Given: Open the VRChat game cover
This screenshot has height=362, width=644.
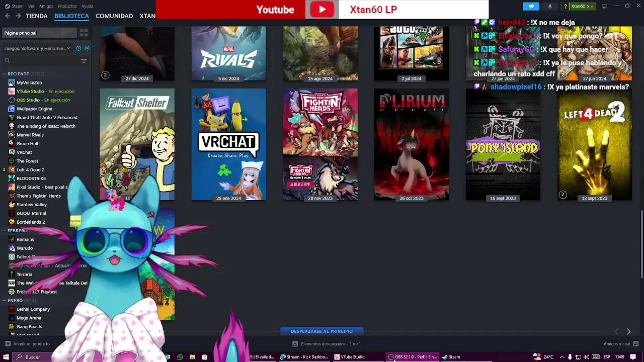Looking at the screenshot, I should 229,144.
